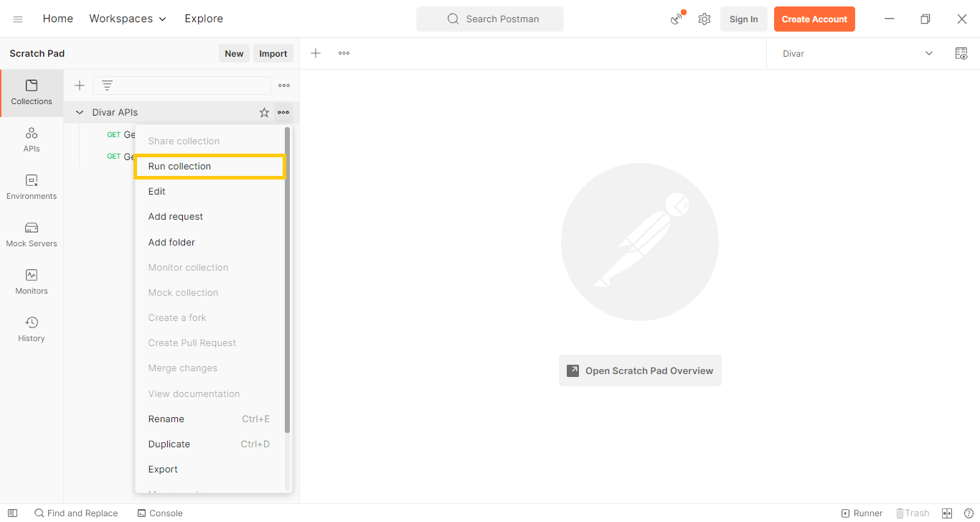Click the Create Pull Request menu entry
Screen dimensions: 980x522
point(210,343)
